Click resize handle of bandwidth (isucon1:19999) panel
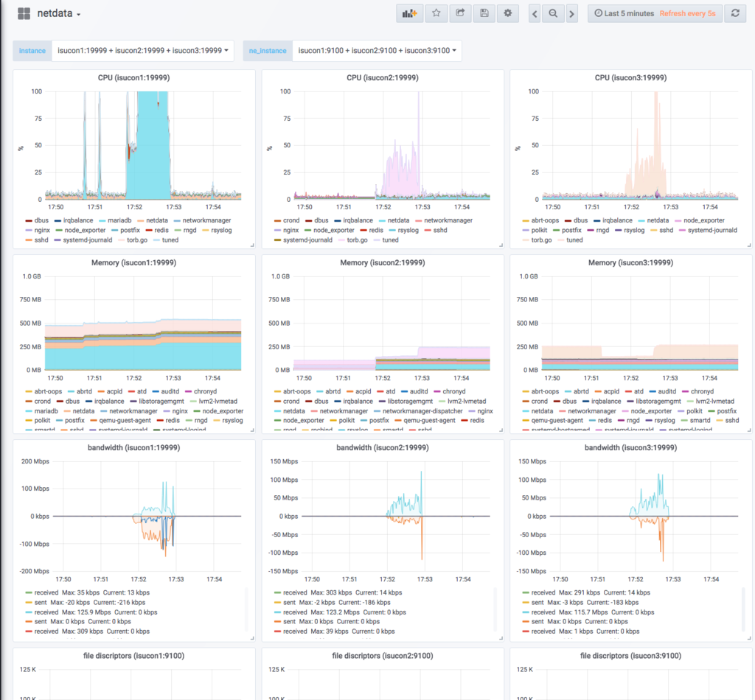Viewport: 755px width, 700px height. coord(252,638)
